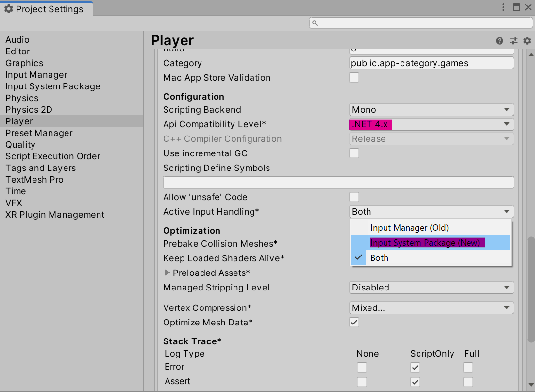Enable Use incremental GC
The image size is (535, 392).
[354, 153]
